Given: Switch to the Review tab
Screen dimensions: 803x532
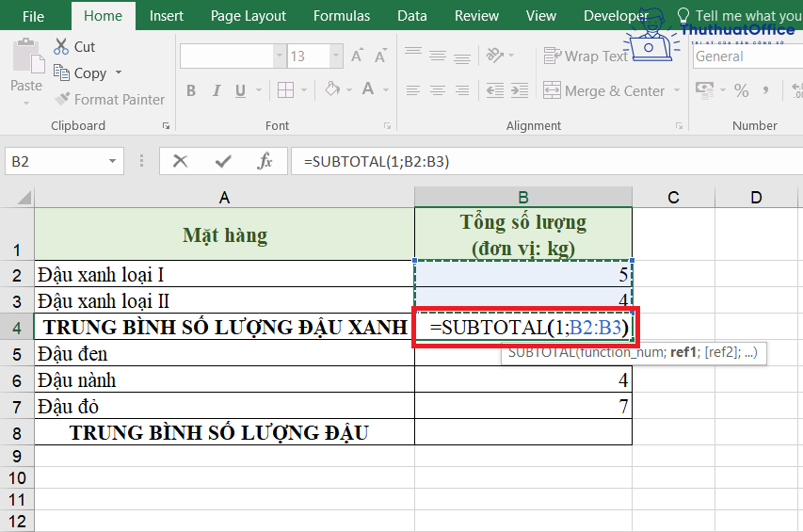Looking at the screenshot, I should point(476,16).
